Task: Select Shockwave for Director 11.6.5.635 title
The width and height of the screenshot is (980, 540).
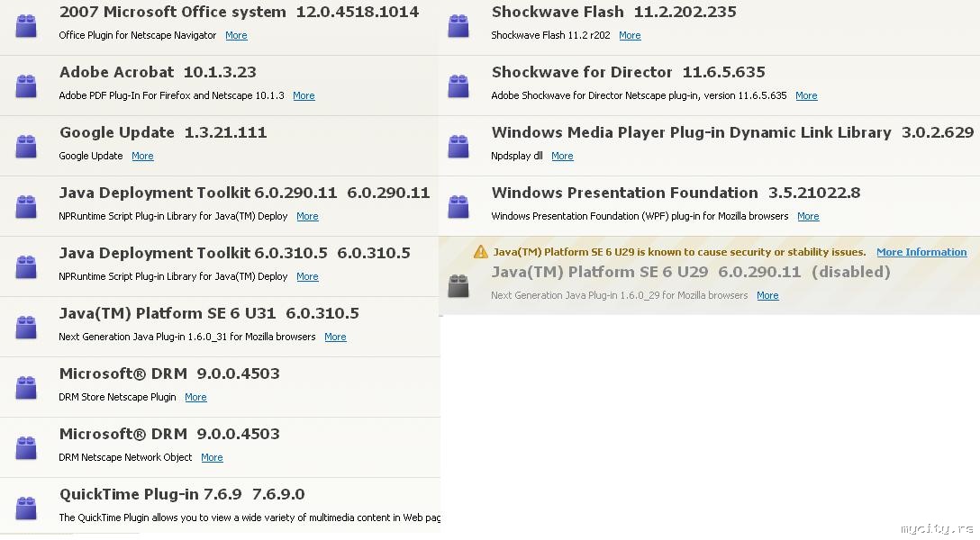Action: pos(628,72)
